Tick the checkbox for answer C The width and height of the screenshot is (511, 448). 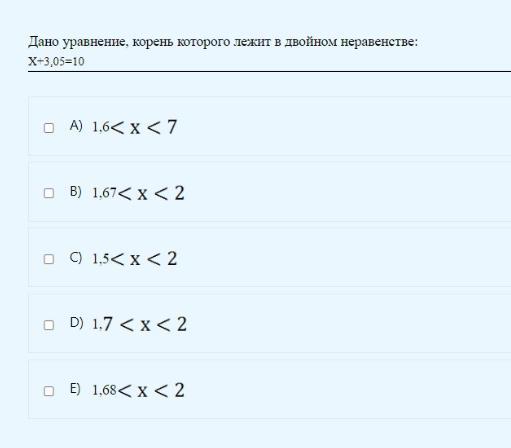click(49, 259)
